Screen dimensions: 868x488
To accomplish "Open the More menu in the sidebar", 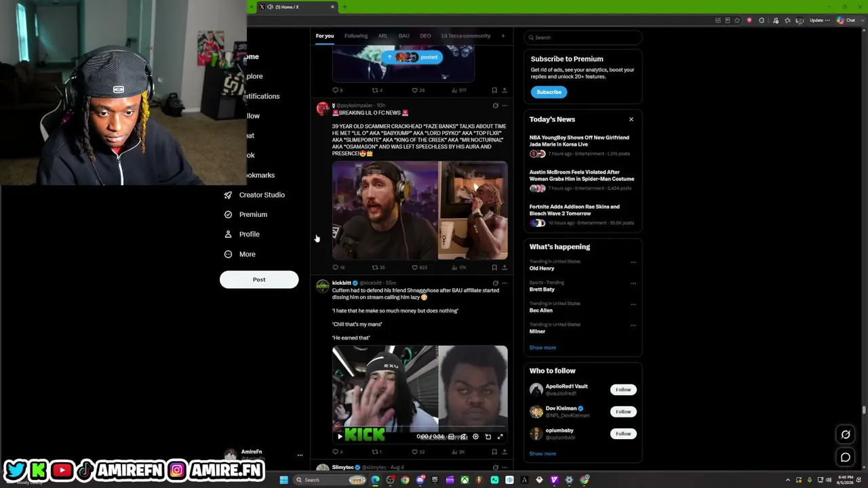I will tap(240, 254).
